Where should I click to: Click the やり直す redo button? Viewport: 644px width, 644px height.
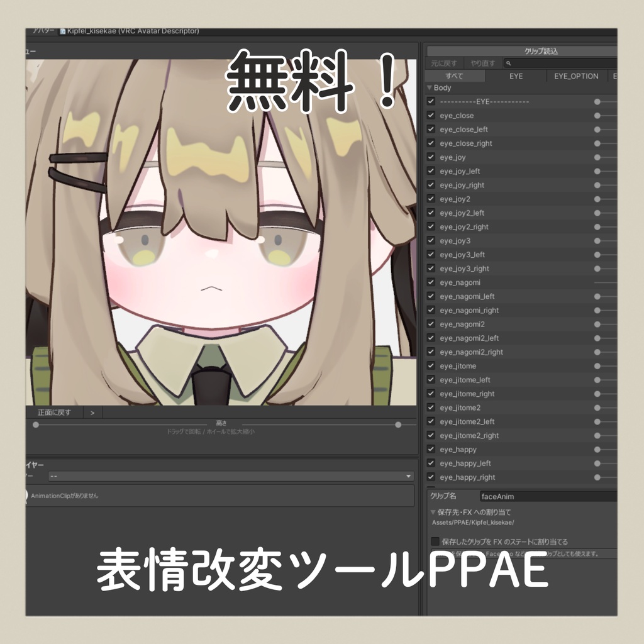coord(483,64)
